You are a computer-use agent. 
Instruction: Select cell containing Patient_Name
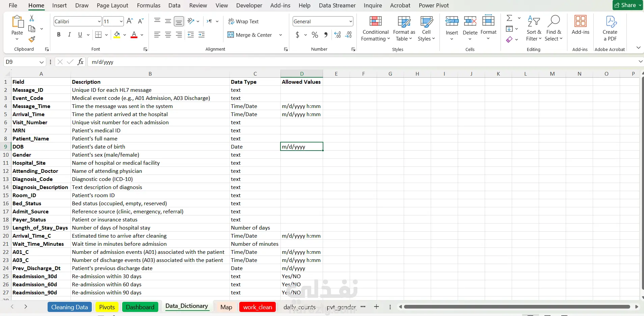click(x=41, y=138)
